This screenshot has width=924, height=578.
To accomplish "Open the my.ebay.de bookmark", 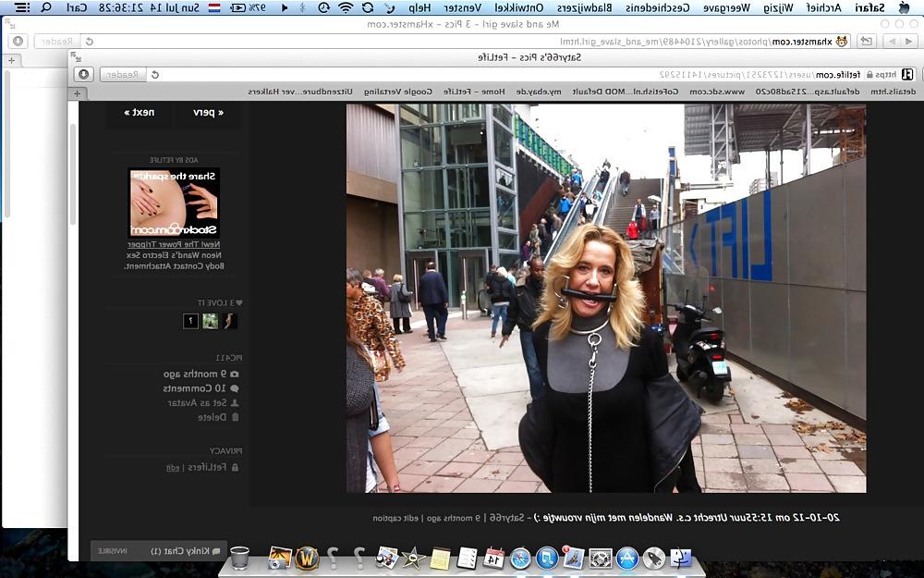I will point(538,92).
